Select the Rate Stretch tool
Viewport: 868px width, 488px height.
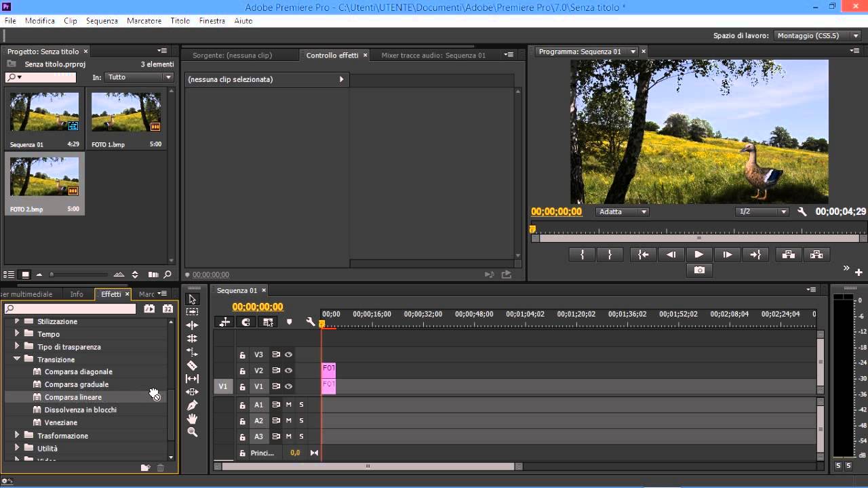[193, 352]
